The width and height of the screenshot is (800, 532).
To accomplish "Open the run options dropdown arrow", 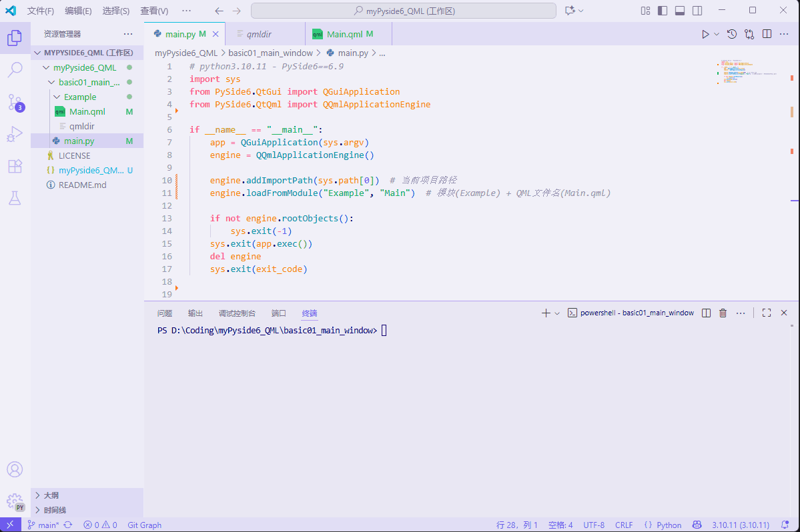I will pyautogui.click(x=717, y=34).
